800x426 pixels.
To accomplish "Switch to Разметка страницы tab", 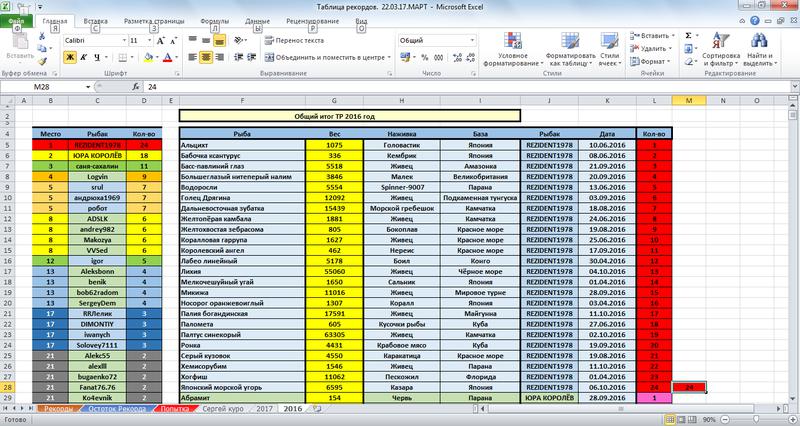I will pyautogui.click(x=154, y=21).
